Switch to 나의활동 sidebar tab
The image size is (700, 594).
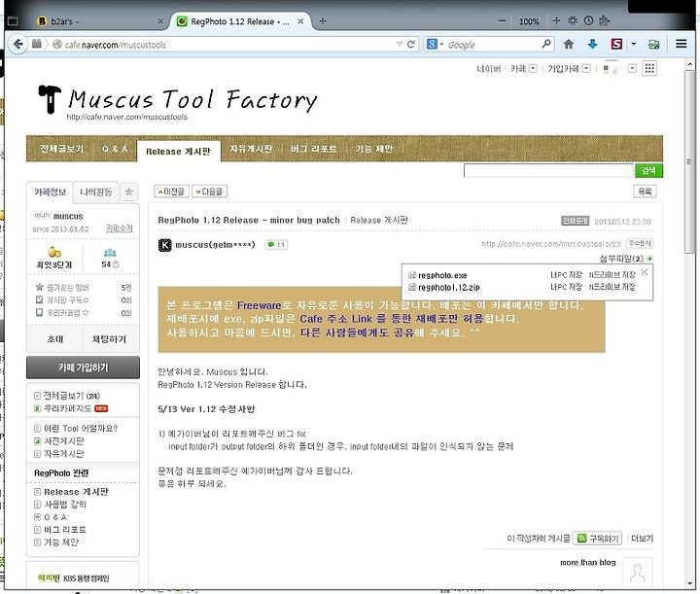click(x=96, y=192)
